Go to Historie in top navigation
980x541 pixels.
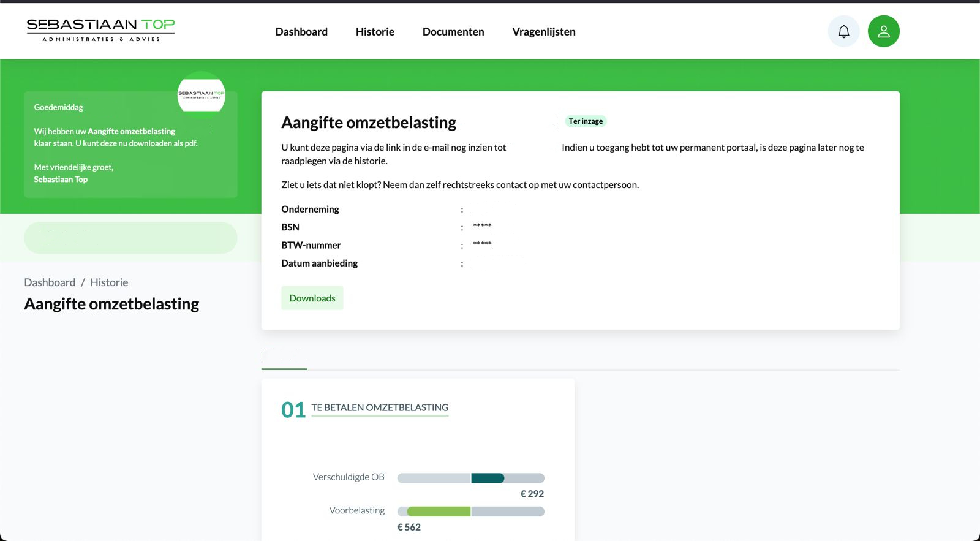pos(375,32)
